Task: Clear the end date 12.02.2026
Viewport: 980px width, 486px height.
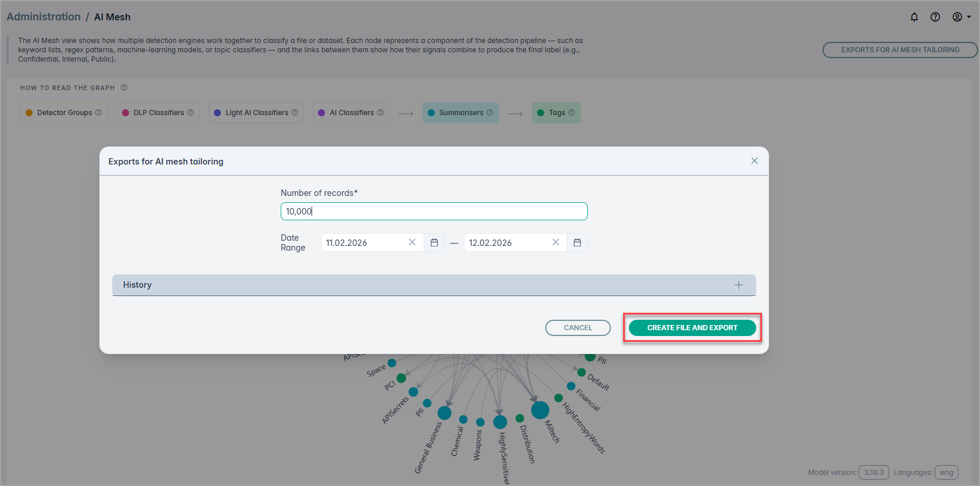Action: [x=556, y=242]
